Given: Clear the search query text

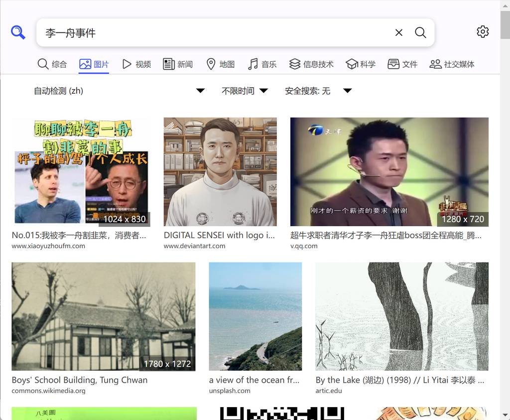Looking at the screenshot, I should [x=398, y=33].
